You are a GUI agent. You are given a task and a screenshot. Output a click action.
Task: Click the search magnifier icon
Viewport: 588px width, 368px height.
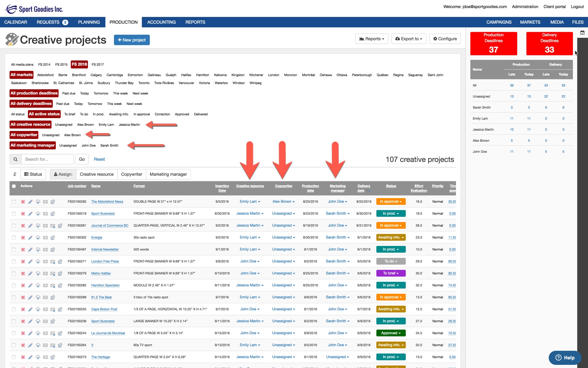pos(15,159)
